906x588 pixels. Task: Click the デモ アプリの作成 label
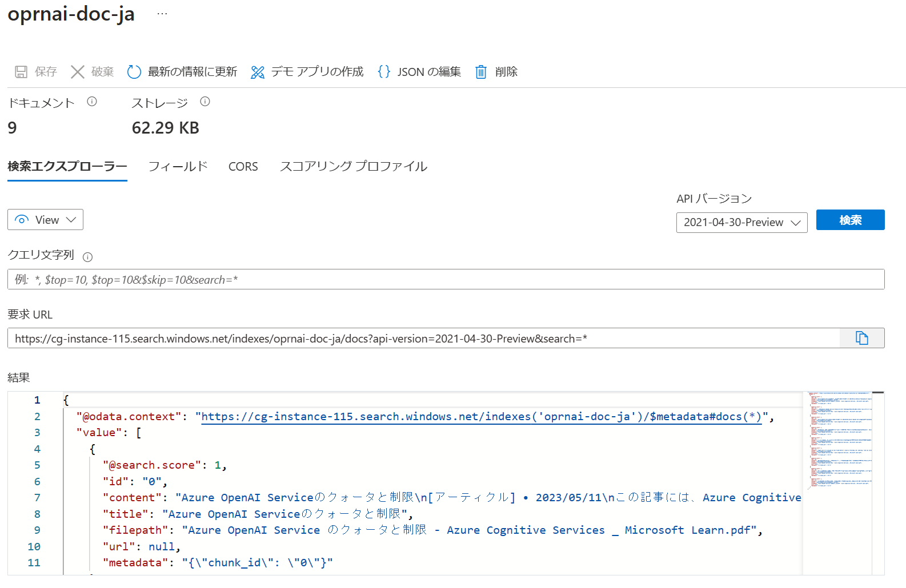click(x=318, y=72)
